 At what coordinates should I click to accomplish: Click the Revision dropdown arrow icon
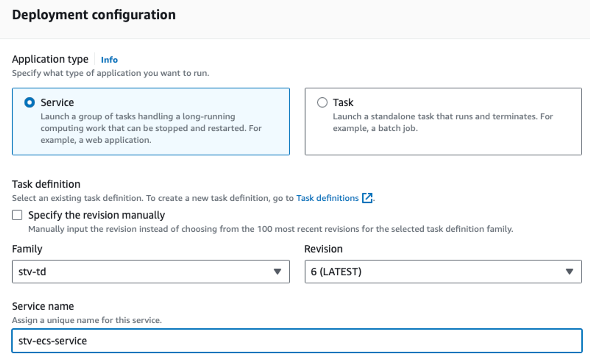(x=569, y=271)
